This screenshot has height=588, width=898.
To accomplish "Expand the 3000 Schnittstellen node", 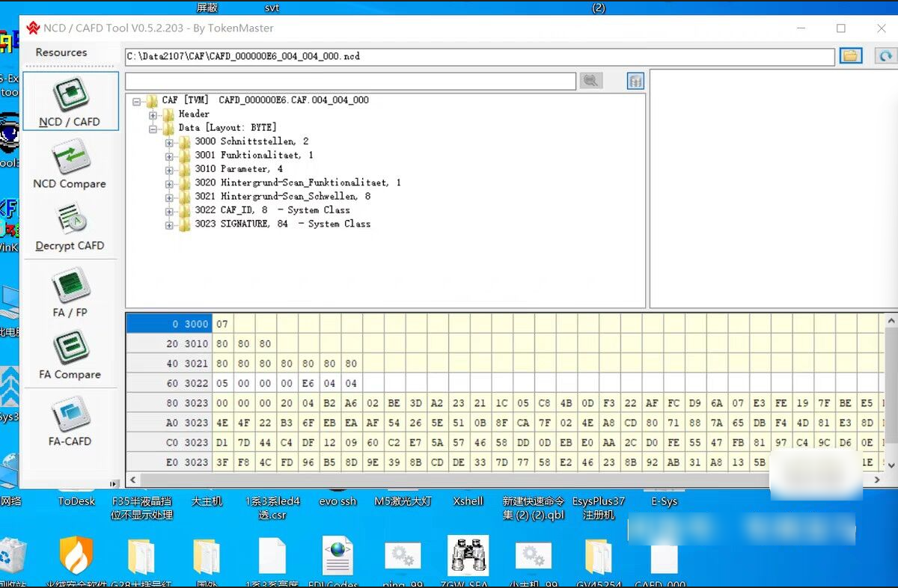I will (169, 142).
